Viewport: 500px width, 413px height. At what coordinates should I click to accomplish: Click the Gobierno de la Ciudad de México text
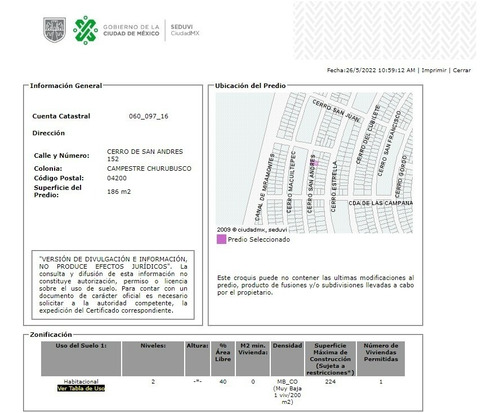(x=131, y=30)
